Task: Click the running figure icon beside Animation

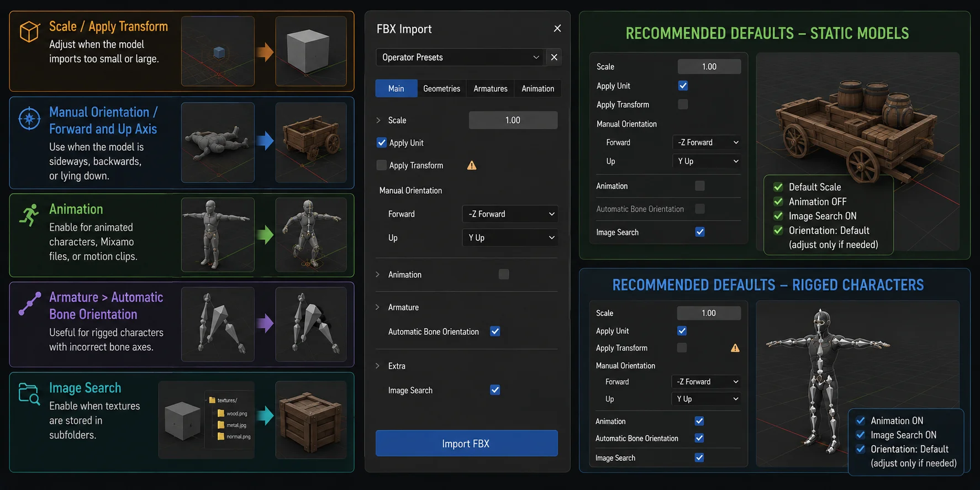Action: pos(29,215)
